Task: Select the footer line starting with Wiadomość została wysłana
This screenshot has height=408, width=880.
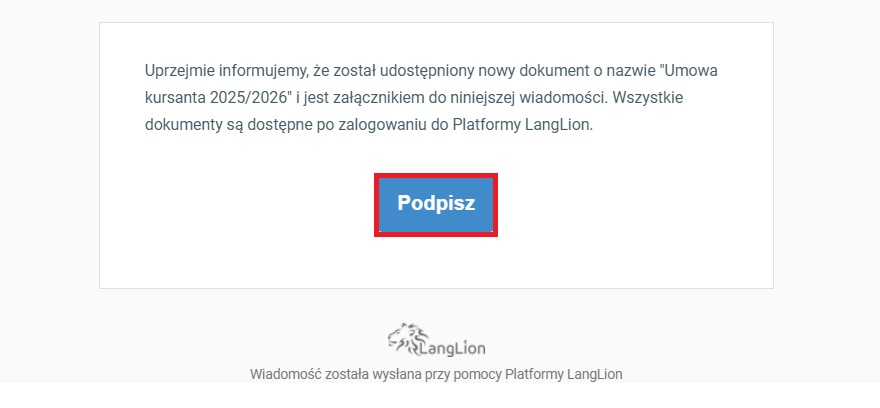Action: point(436,374)
